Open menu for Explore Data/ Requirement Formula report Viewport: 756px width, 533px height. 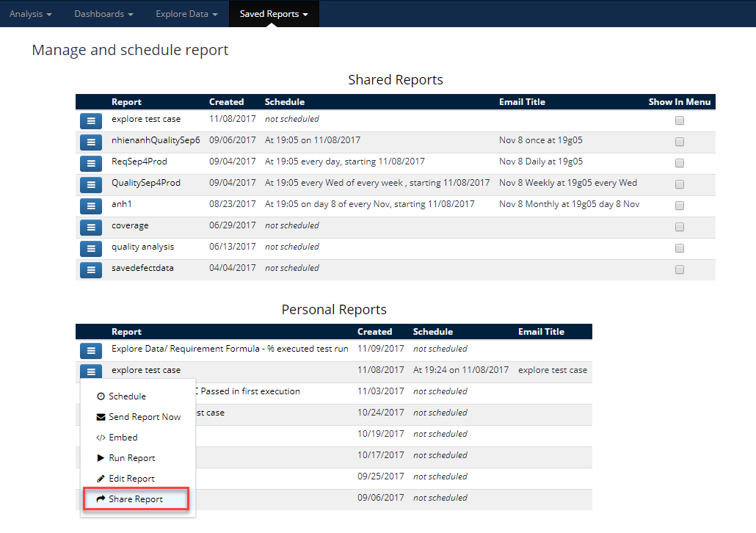91,351
